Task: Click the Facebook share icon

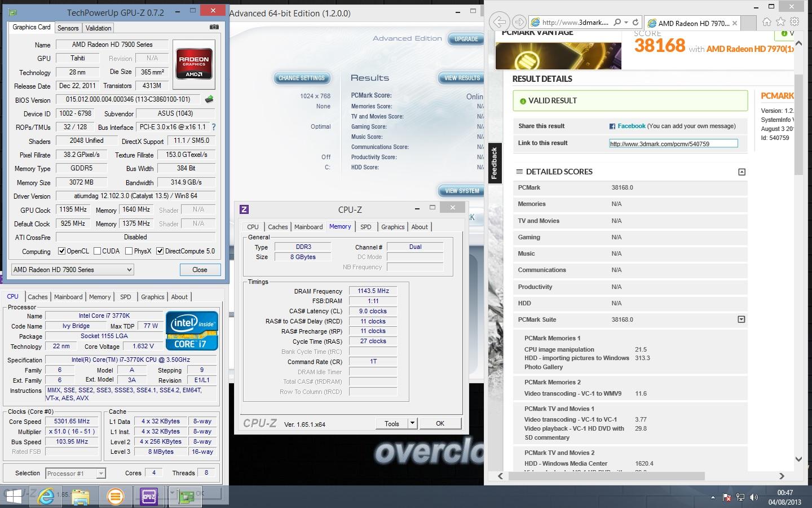Action: pyautogui.click(x=612, y=126)
